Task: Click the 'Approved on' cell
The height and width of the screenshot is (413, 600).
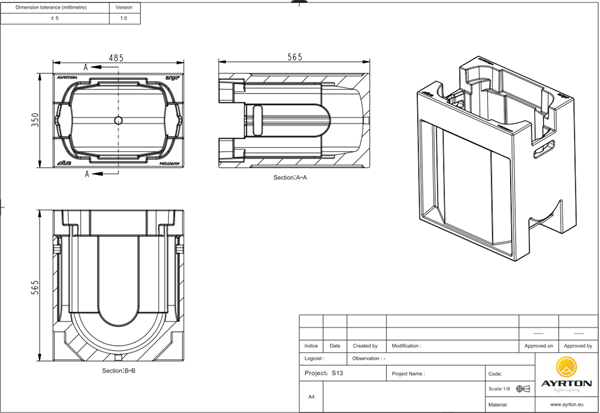Action: tap(539, 346)
